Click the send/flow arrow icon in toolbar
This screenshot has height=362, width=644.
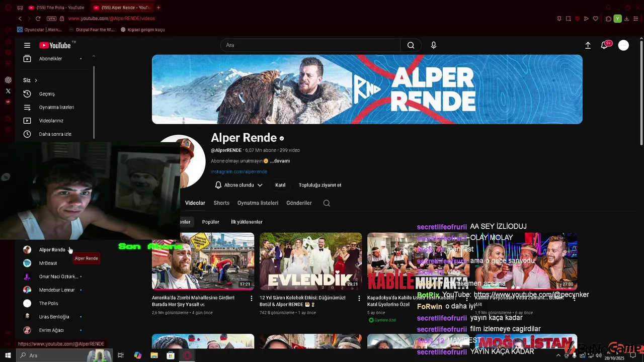coord(586,19)
